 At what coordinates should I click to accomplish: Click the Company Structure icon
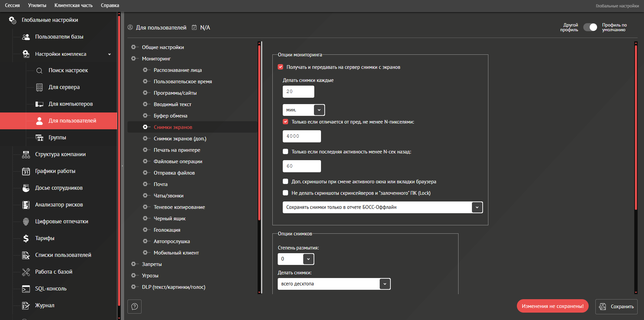pos(26,154)
